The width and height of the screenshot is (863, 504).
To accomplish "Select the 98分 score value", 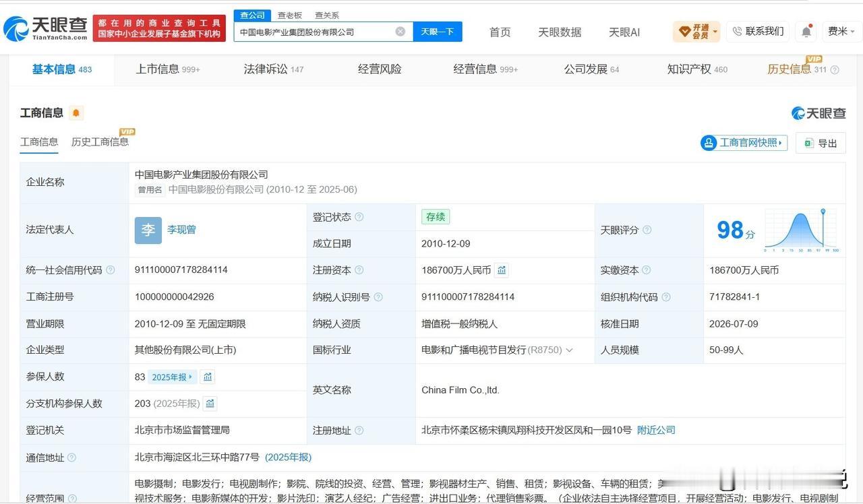I will click(x=736, y=230).
